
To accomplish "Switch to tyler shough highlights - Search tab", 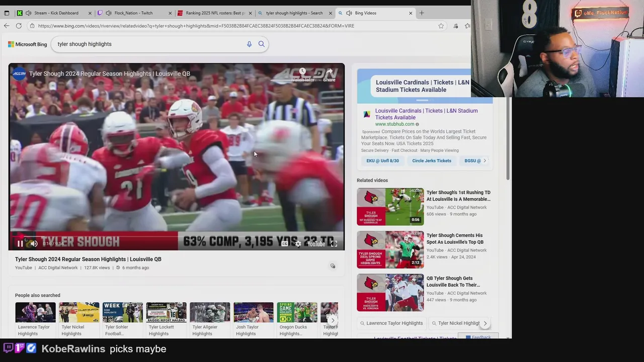I will (x=295, y=13).
